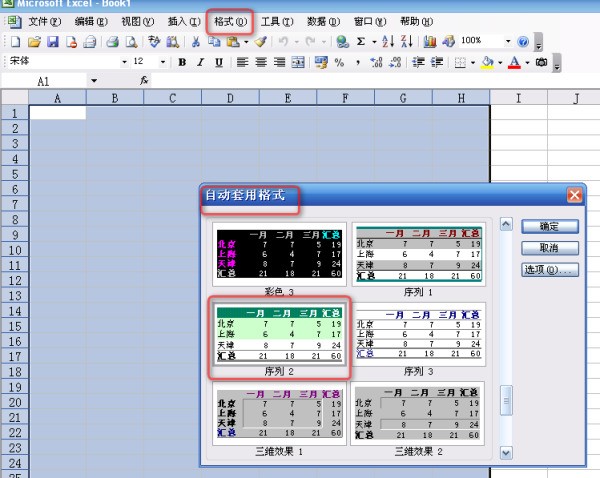Decrease indent icon
The height and width of the screenshot is (478, 600).
pyautogui.click(x=418, y=62)
